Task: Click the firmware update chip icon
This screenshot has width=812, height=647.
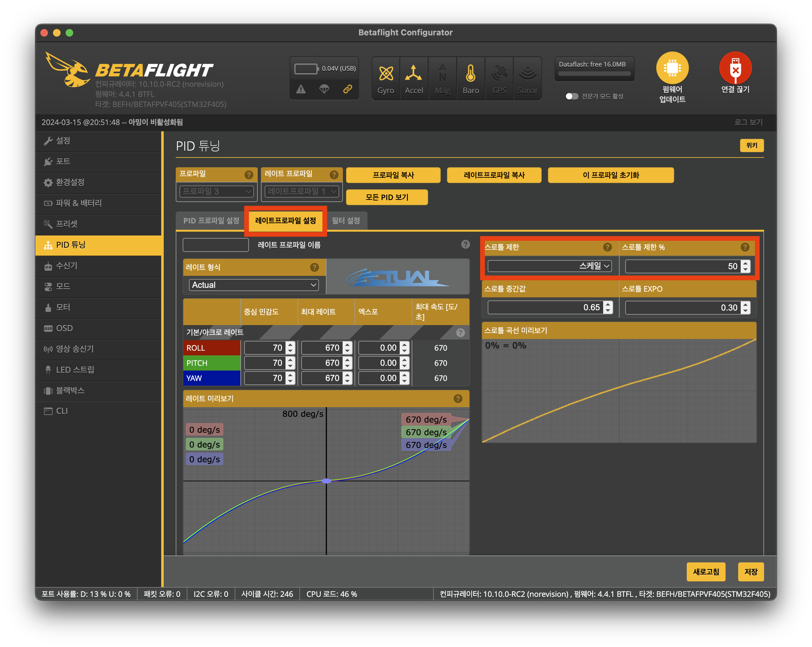Action: coord(672,68)
